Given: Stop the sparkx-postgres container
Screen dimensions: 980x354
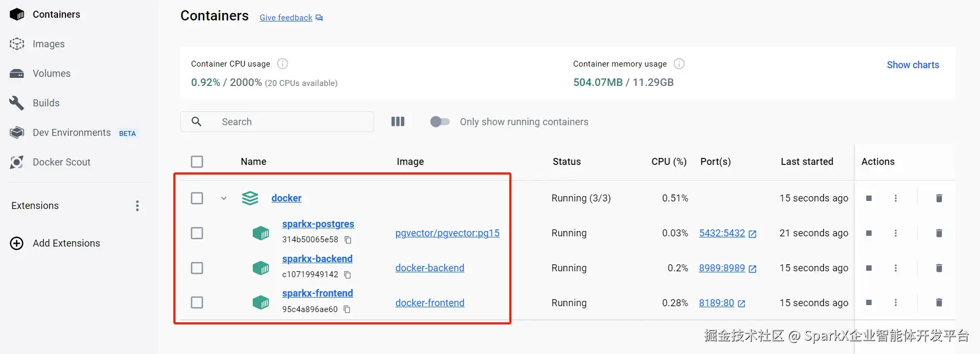Looking at the screenshot, I should [x=869, y=233].
